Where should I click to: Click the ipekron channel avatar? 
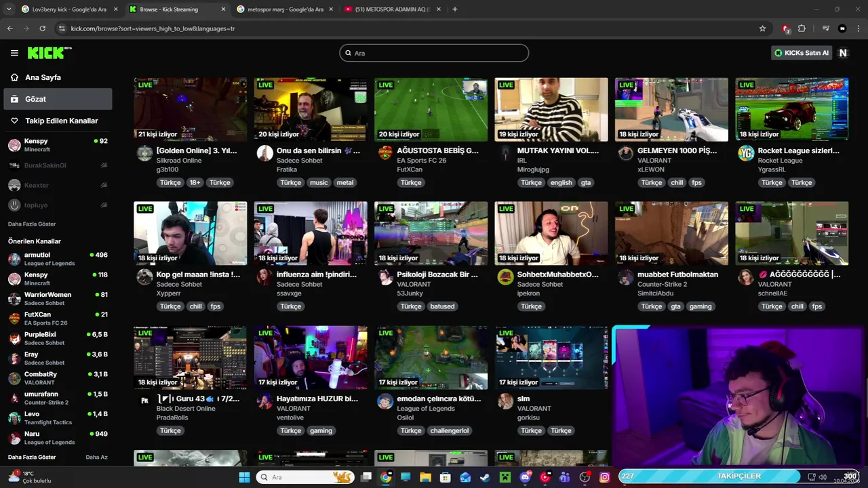(505, 277)
